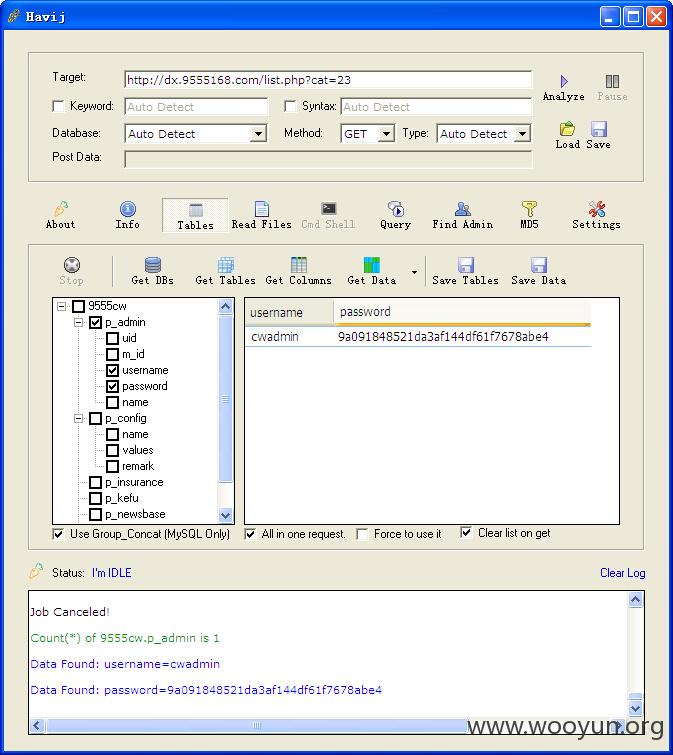The image size is (673, 755).
Task: Uncheck the p_admin table checkbox
Action: [x=95, y=322]
